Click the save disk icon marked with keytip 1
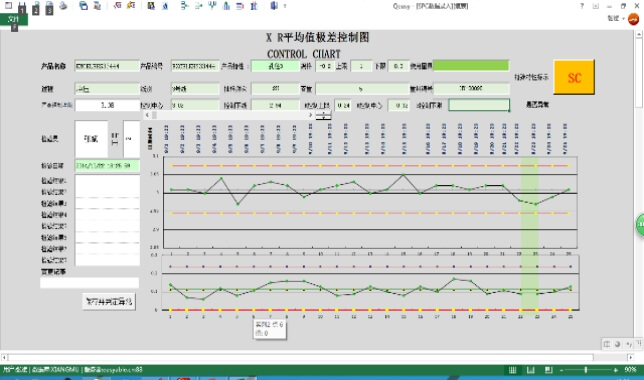Screen dimensions: 644x380 tap(22, 7)
